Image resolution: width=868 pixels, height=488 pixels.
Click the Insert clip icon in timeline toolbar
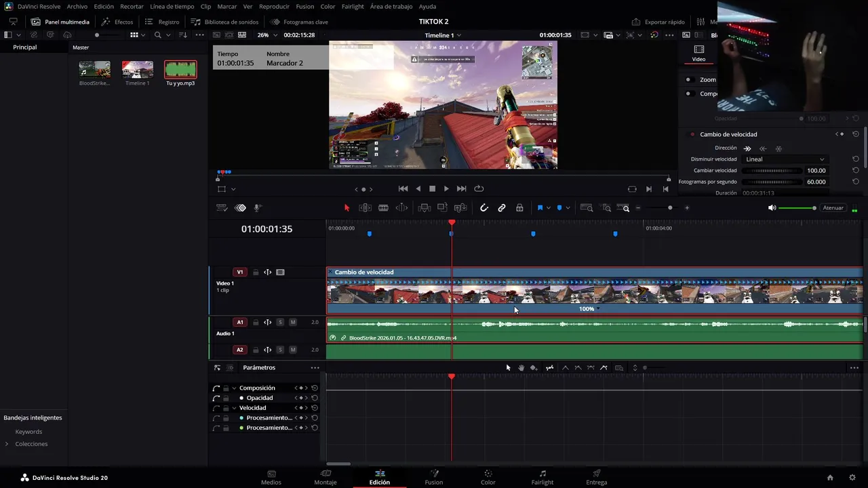pyautogui.click(x=425, y=208)
